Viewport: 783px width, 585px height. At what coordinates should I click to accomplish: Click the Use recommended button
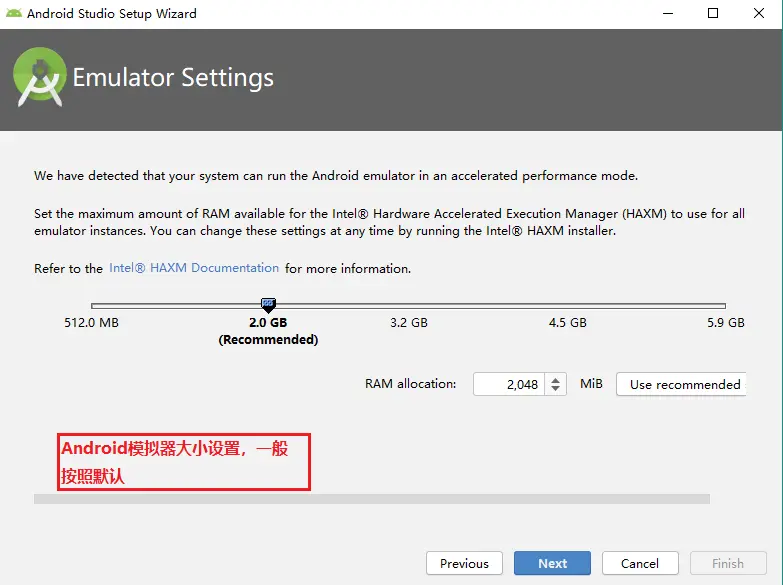682,384
